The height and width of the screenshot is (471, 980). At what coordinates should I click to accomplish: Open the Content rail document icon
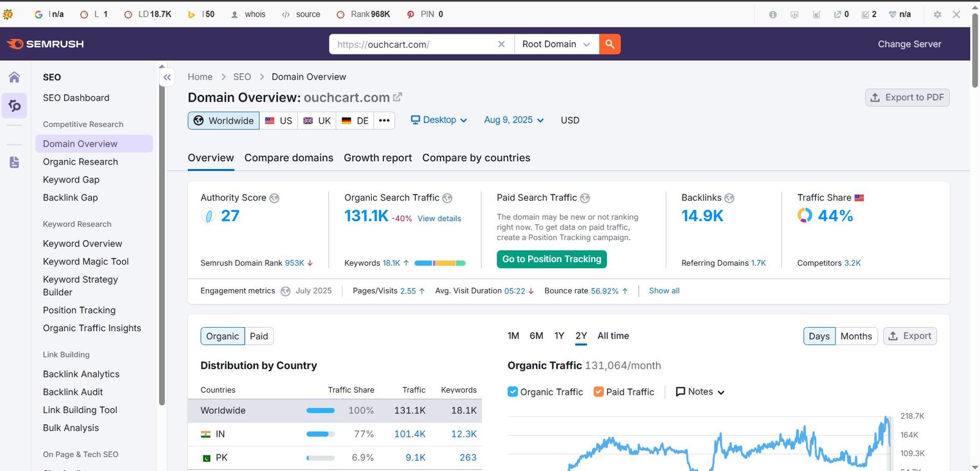click(x=14, y=162)
